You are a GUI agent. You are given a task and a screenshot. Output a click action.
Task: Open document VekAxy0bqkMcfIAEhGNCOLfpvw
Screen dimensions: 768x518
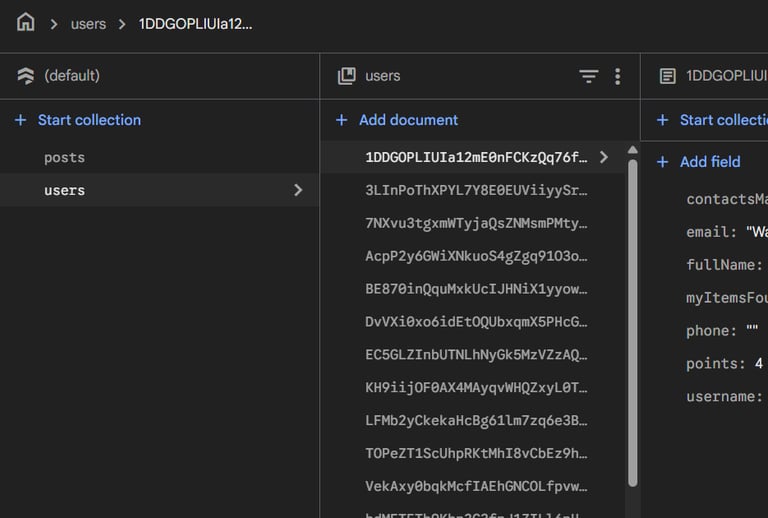click(x=476, y=486)
